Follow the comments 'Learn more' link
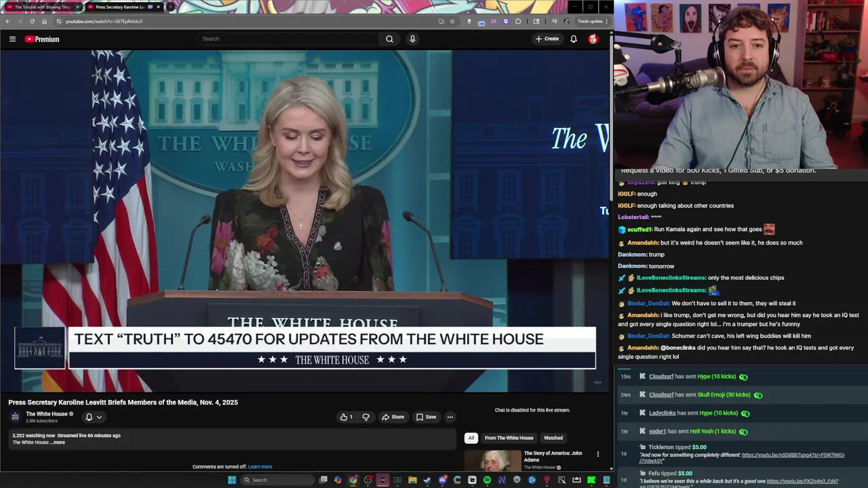Viewport: 868px width, 488px height. tap(260, 466)
